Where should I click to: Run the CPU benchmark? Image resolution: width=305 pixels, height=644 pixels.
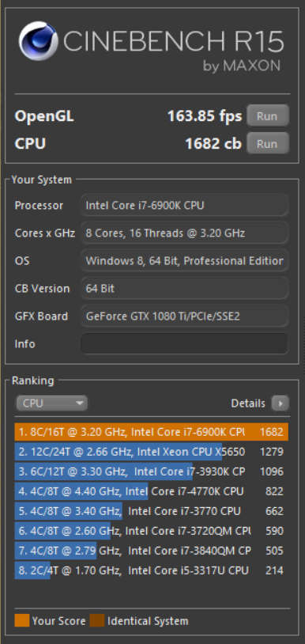pos(268,144)
